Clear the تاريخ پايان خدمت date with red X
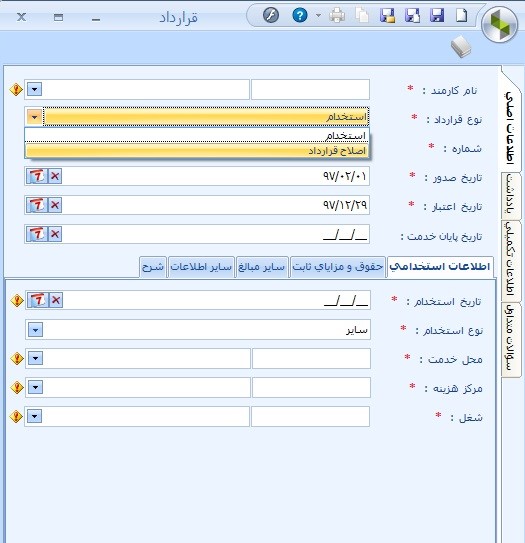 coord(55,234)
